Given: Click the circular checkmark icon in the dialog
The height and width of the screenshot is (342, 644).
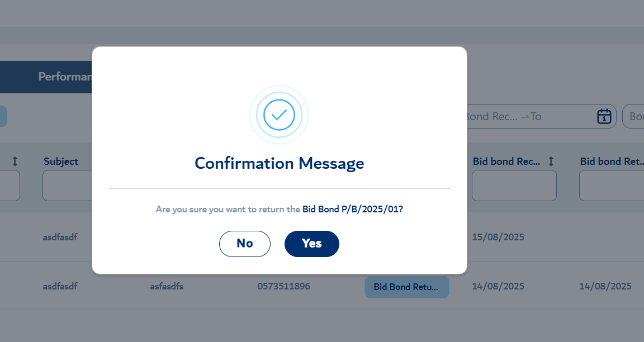Looking at the screenshot, I should [x=280, y=115].
